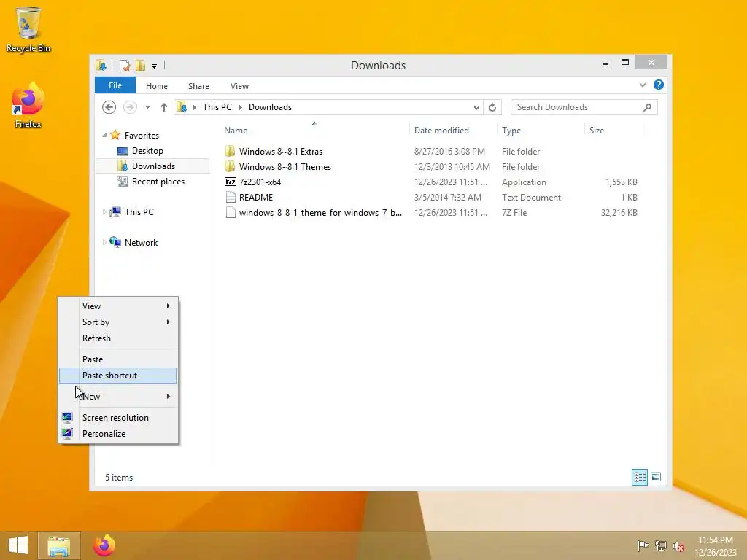Select Network in the navigation pane

pyautogui.click(x=141, y=242)
